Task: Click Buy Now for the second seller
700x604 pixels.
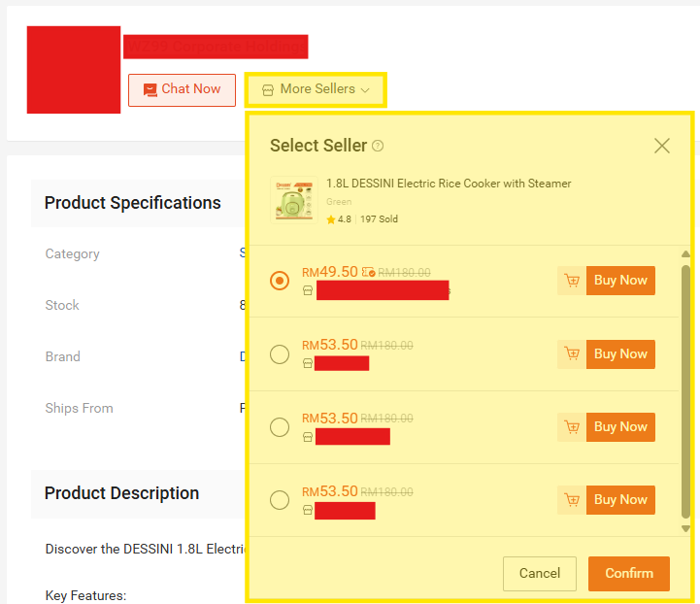Action: click(620, 354)
